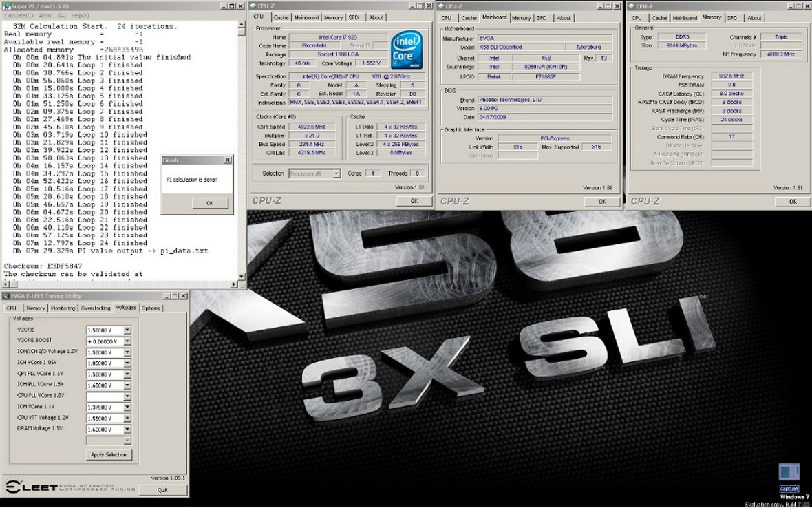Click the Core Speed 4922.6 MHz field
812x508 pixels.
311,127
